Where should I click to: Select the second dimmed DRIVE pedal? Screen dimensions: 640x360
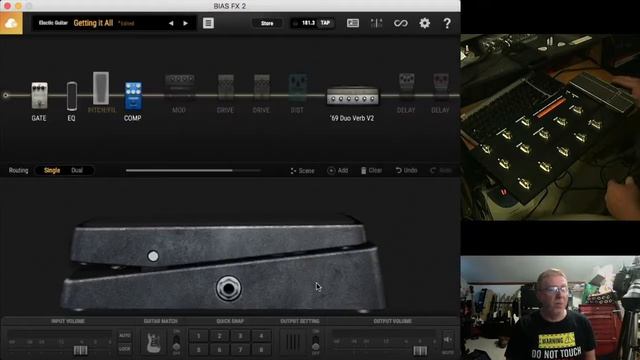point(261,87)
